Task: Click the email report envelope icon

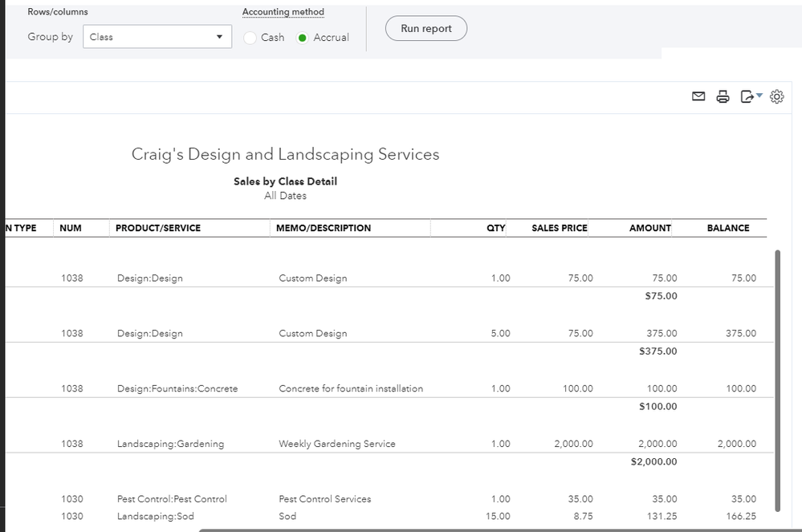Action: pyautogui.click(x=698, y=96)
